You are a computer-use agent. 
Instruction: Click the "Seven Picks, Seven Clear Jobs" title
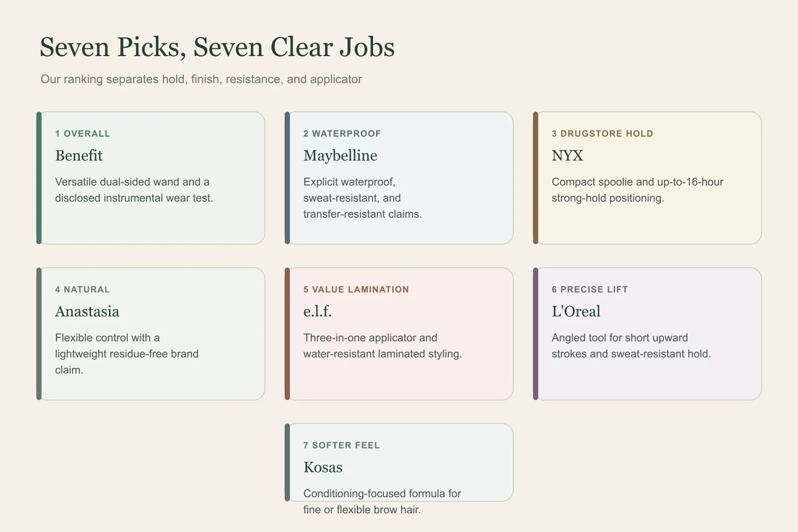217,47
